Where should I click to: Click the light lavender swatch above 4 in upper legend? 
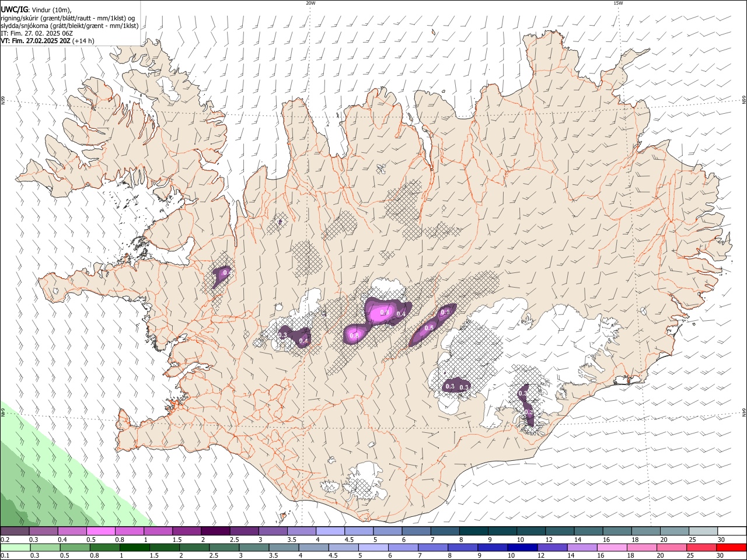click(x=330, y=531)
